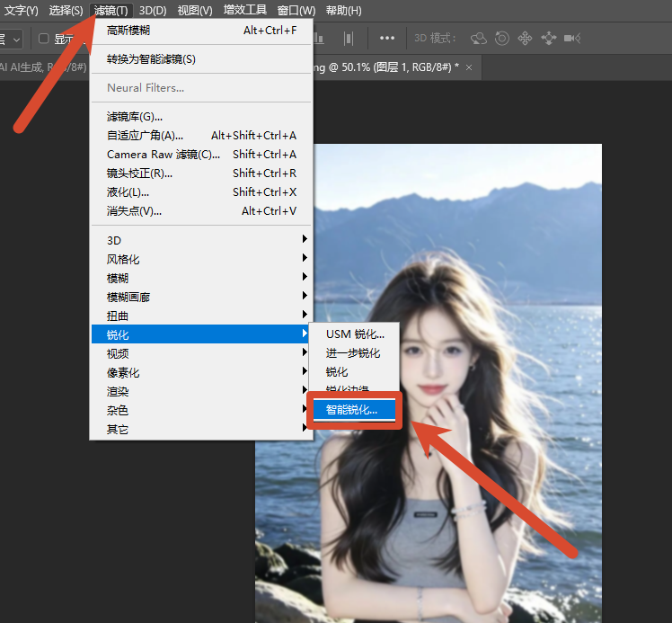
Task: Click the distribute vertical centers align icon
Action: click(x=349, y=39)
